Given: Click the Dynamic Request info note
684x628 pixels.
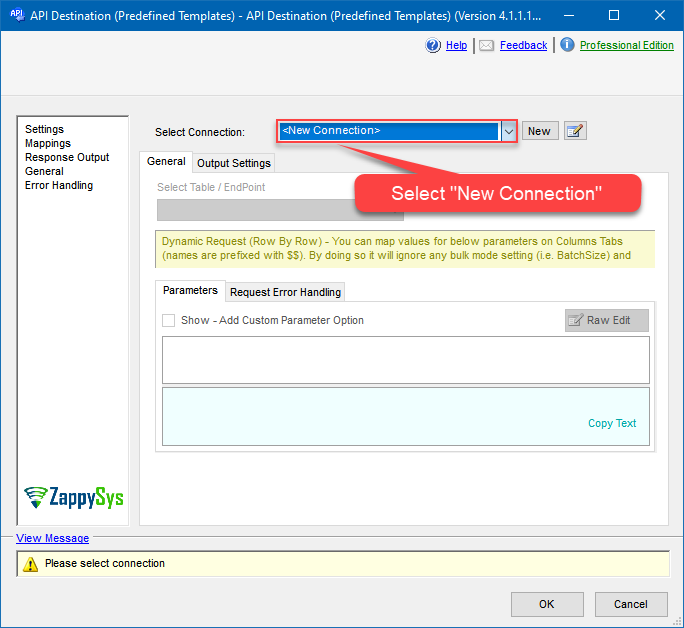Looking at the screenshot, I should point(405,249).
